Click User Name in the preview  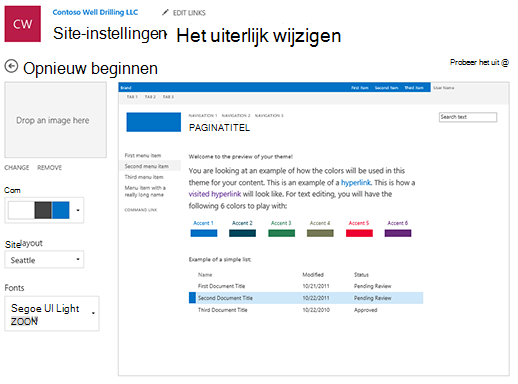point(444,88)
